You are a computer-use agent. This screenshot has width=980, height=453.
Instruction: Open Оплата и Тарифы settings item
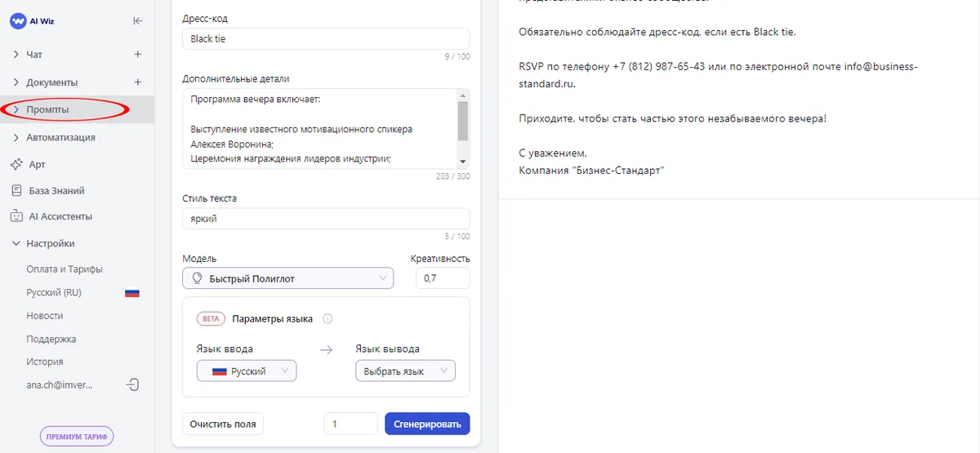coord(64,269)
